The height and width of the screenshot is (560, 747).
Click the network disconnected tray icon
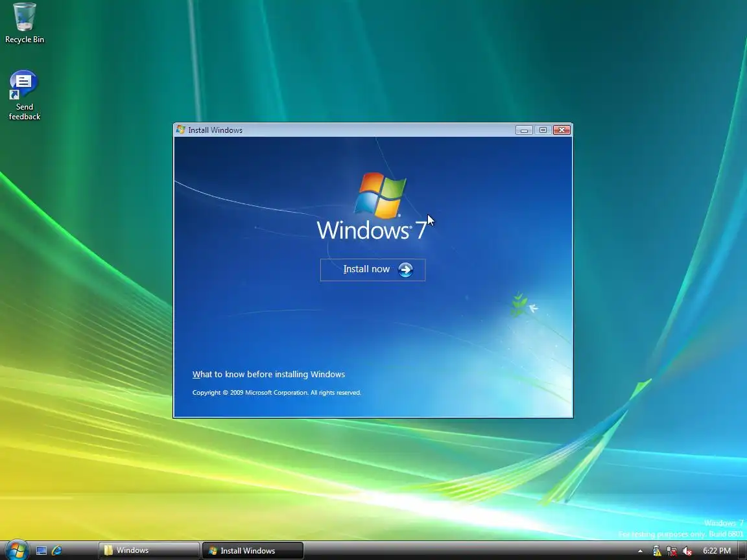(x=672, y=551)
